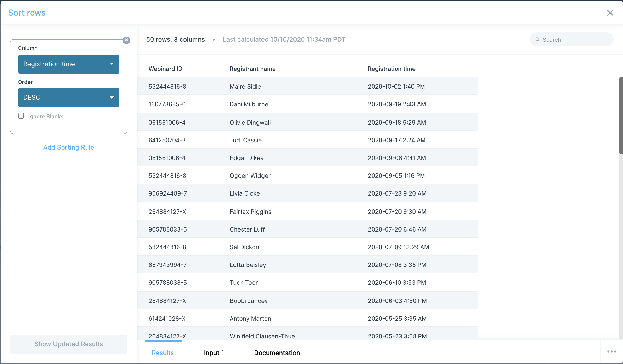Select the Edgar Dikes cell
This screenshot has height=364, width=623.
coord(287,157)
